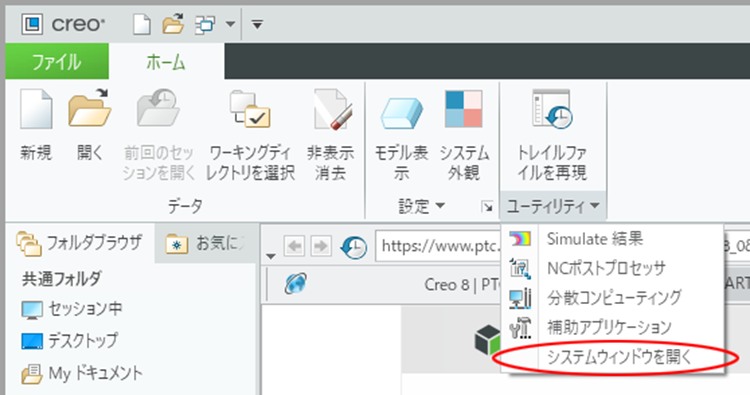This screenshot has width=750, height=395.
Task: Click トレイルファイルを再現 button
Action: click(x=552, y=135)
